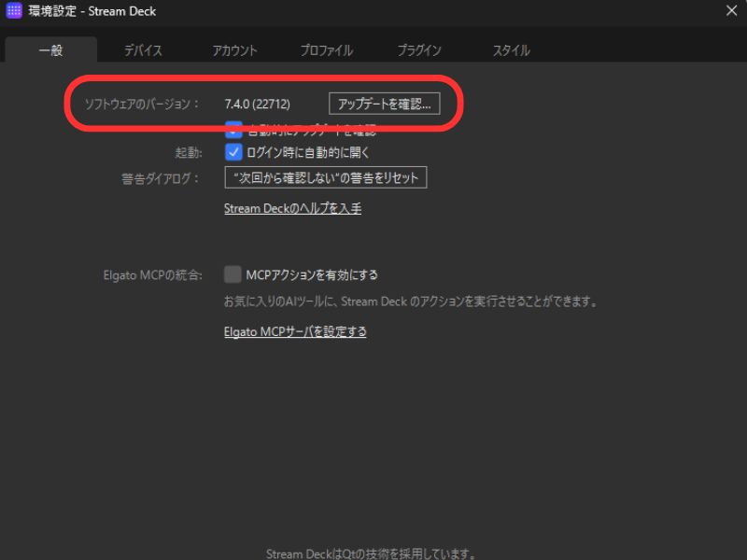Open the プラグイン tab

click(x=418, y=50)
